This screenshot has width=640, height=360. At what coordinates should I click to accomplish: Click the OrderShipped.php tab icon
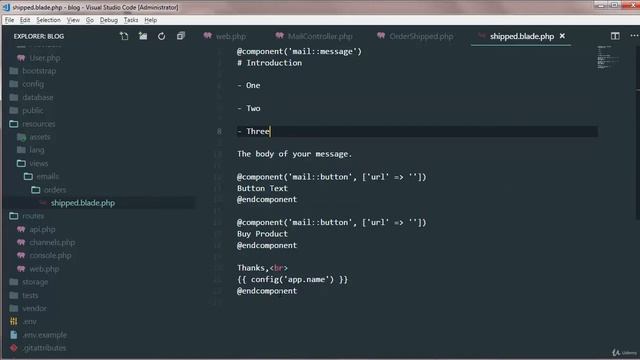381,36
